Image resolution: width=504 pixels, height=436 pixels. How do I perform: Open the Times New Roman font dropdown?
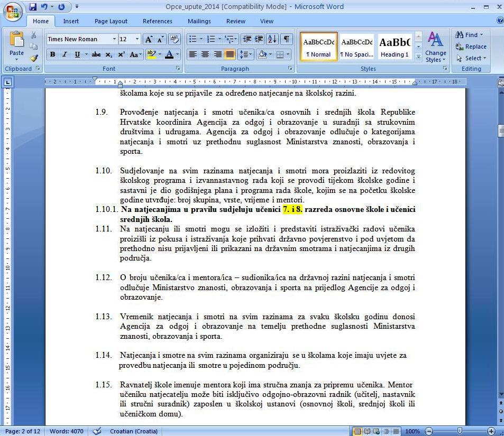114,39
